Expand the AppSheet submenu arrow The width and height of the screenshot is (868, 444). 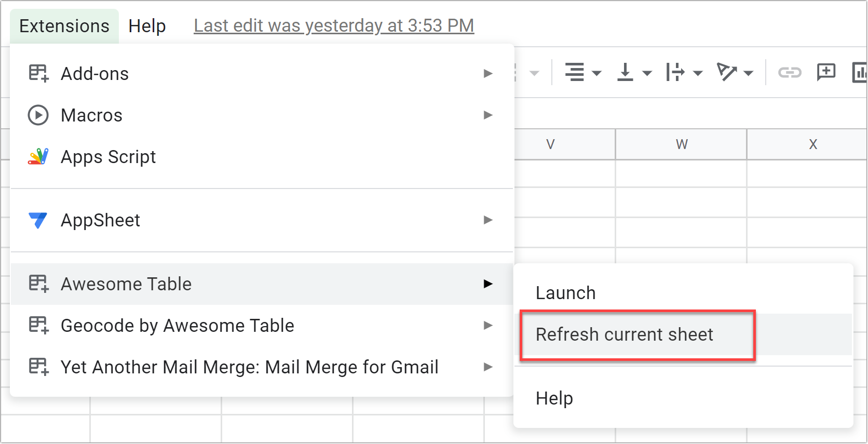487,220
